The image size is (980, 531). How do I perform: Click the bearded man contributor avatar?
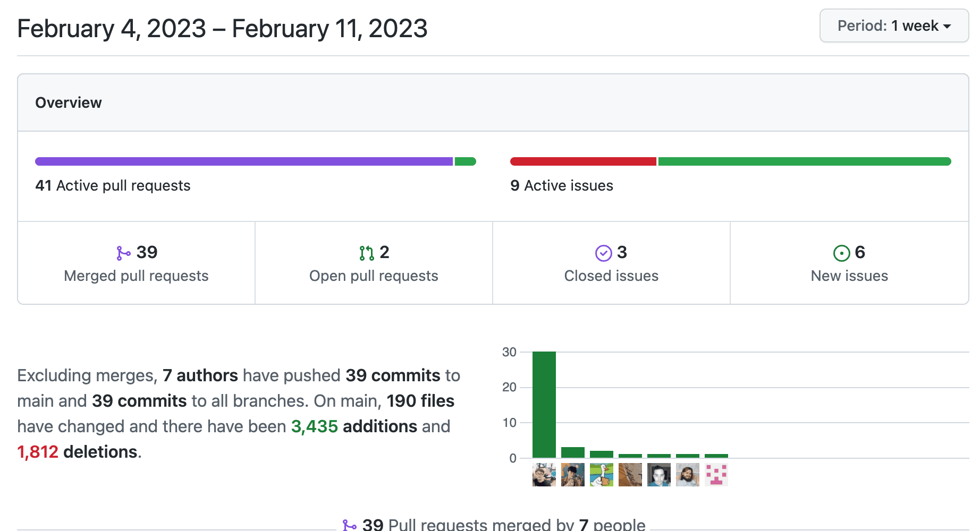[x=688, y=475]
